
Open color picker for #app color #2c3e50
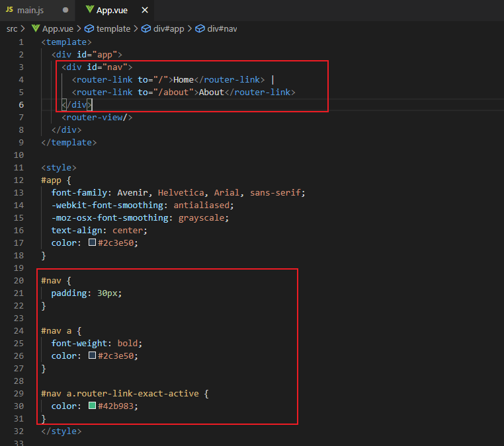[92, 242]
